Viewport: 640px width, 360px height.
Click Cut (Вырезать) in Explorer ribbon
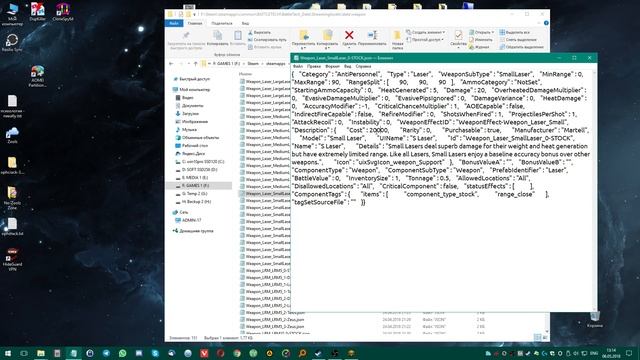pos(260,32)
